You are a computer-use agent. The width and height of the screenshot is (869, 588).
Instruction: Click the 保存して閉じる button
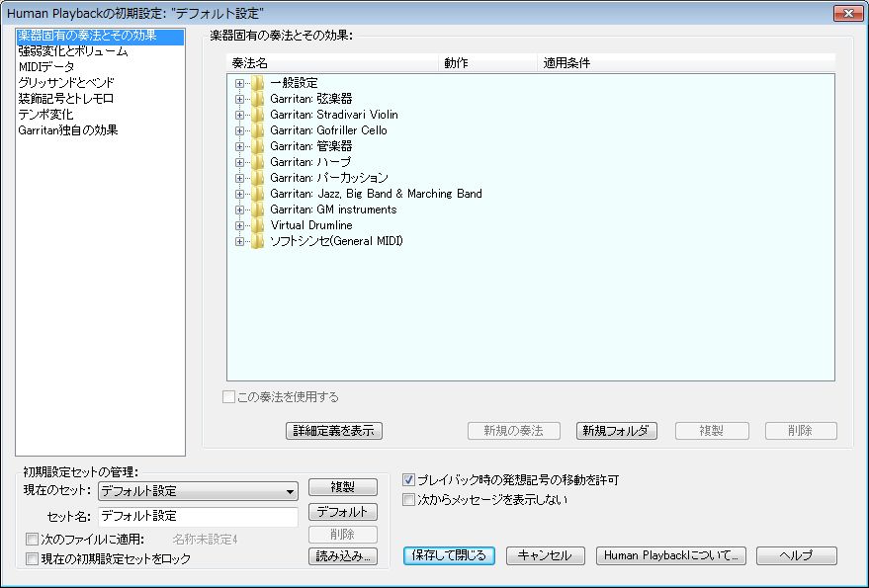coord(450,555)
